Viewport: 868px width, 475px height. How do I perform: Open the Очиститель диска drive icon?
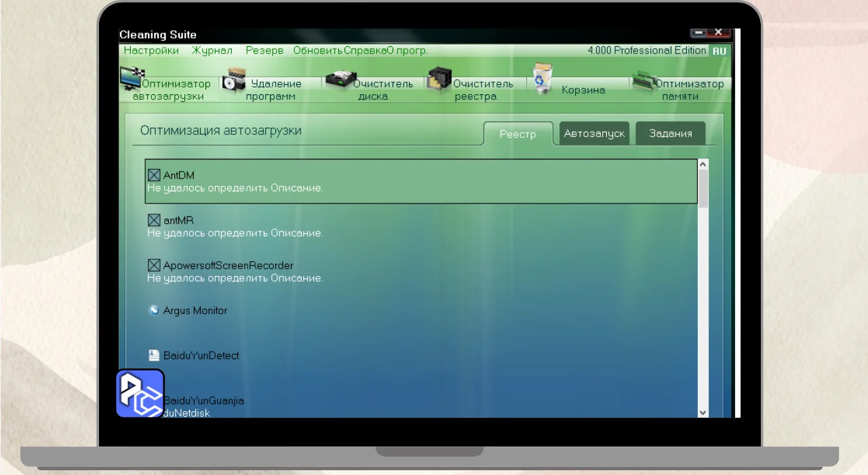pos(340,79)
